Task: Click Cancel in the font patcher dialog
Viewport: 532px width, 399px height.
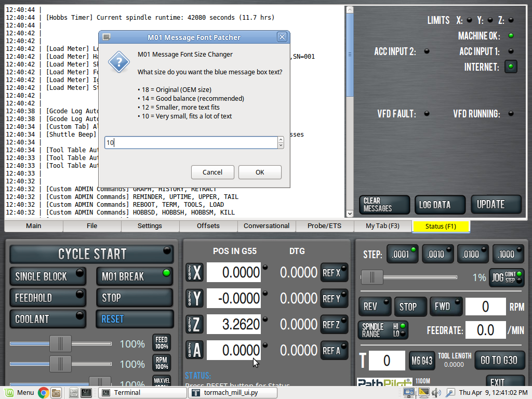Action: 212,172
